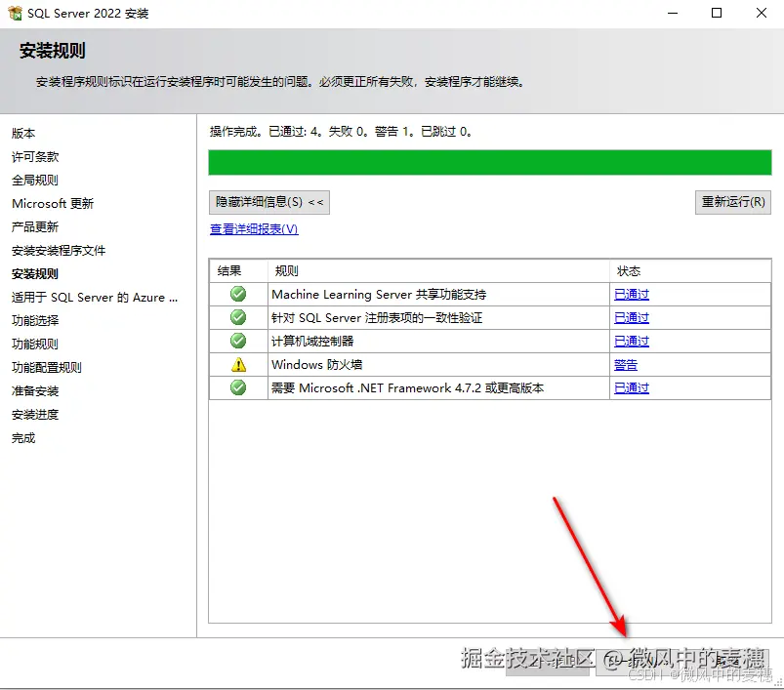Click the green check icon beside Machine Learning Server rule

[239, 293]
